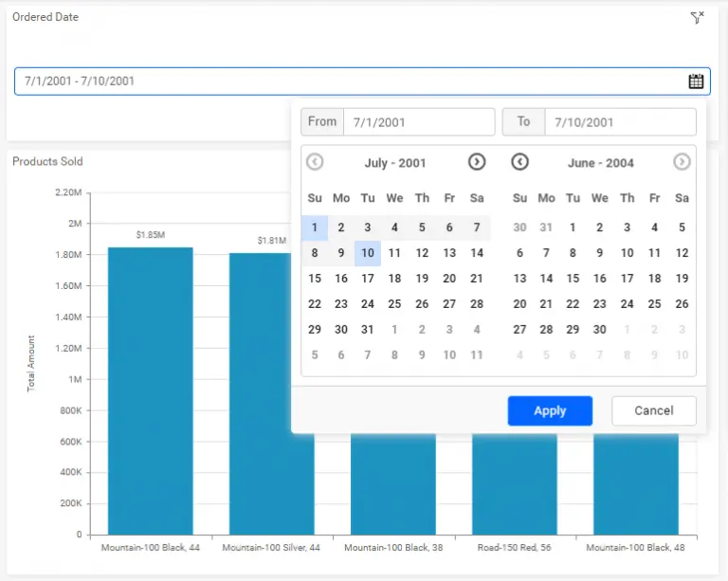Focus the From date field
Viewport: 728px width, 581px height.
(x=419, y=122)
